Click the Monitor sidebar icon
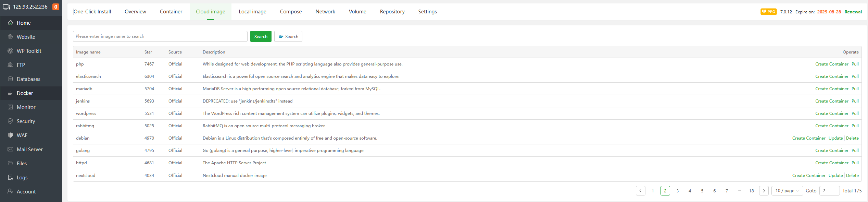Viewport: 868px width, 202px height. tap(10, 107)
